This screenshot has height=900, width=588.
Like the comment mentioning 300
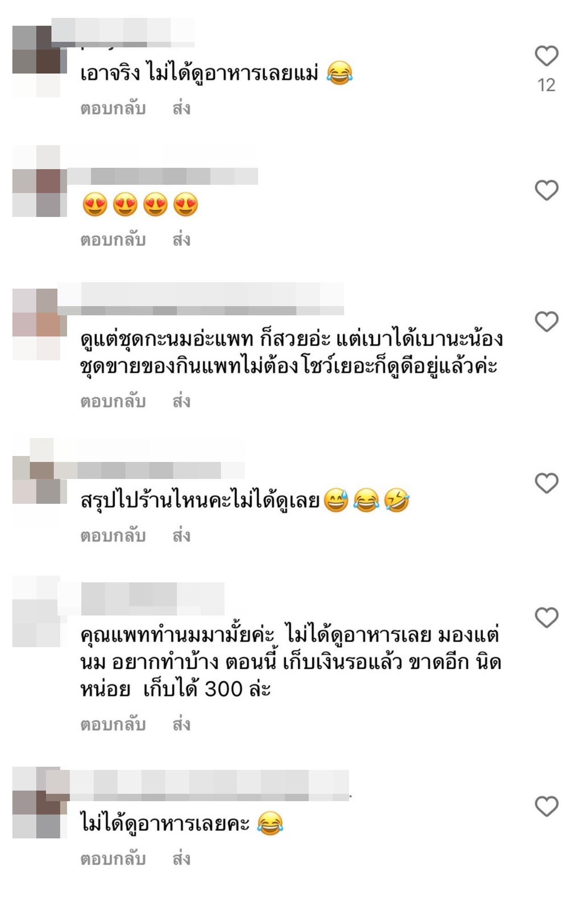coord(546,617)
